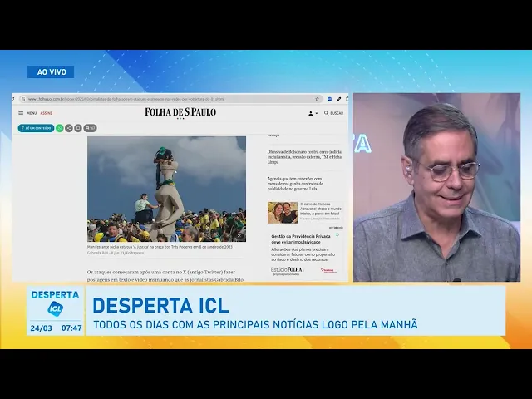The height and width of the screenshot is (399, 532).
Task: Share the article via the green WhatsApp icon
Action: point(60,128)
